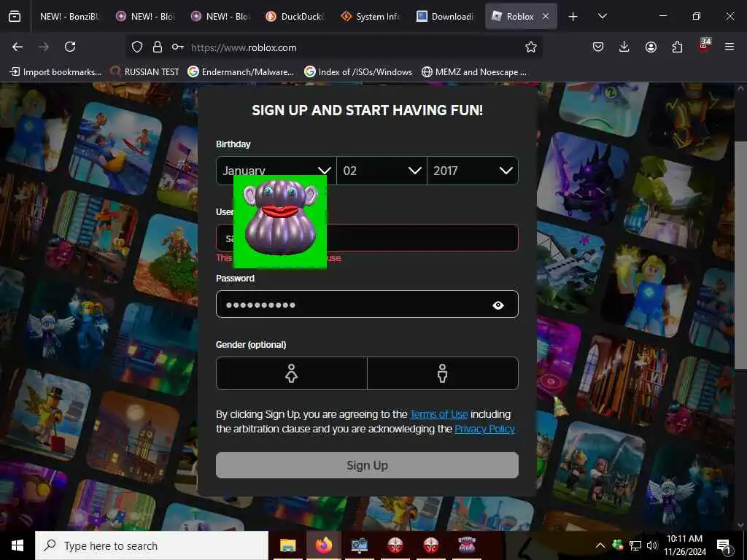The width and height of the screenshot is (747, 560).
Task: Switch to the Downloading tab
Action: [446, 16]
